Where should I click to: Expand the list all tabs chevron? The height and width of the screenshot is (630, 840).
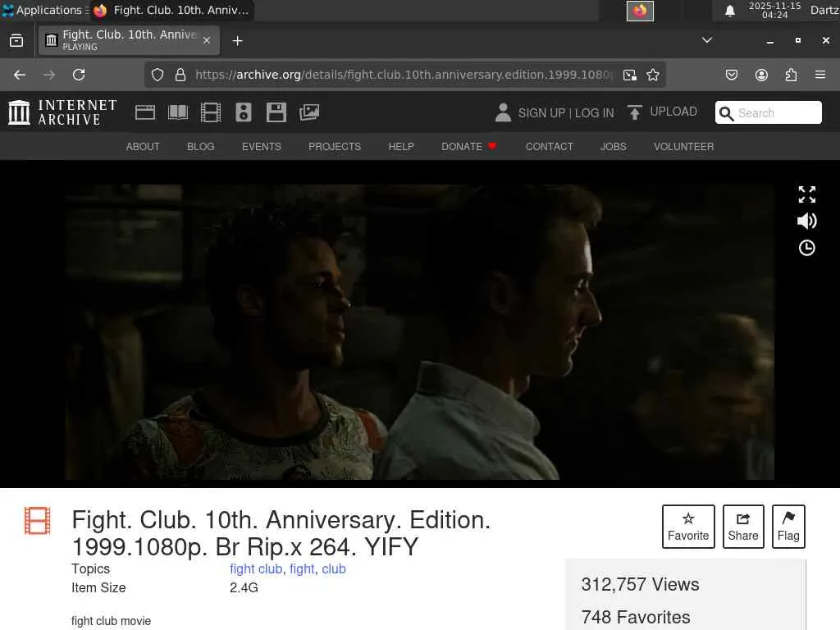(x=707, y=40)
